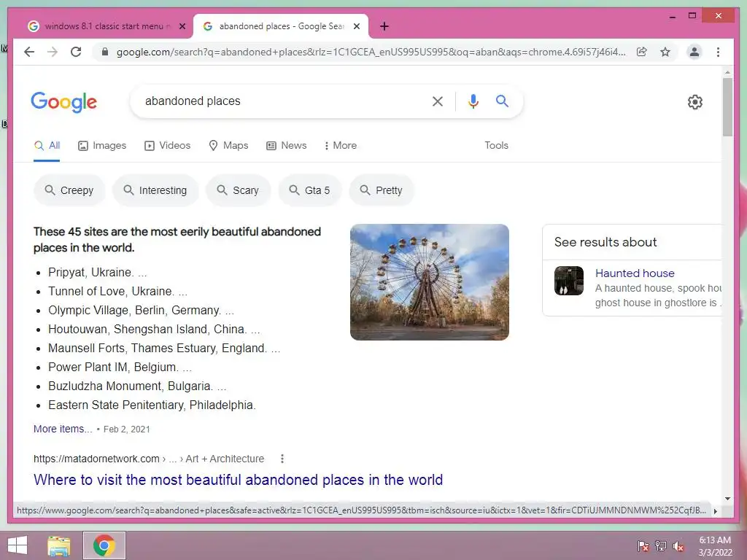
Task: Open 'Where to visit the most beautiful abandoned places' result
Action: click(x=239, y=480)
